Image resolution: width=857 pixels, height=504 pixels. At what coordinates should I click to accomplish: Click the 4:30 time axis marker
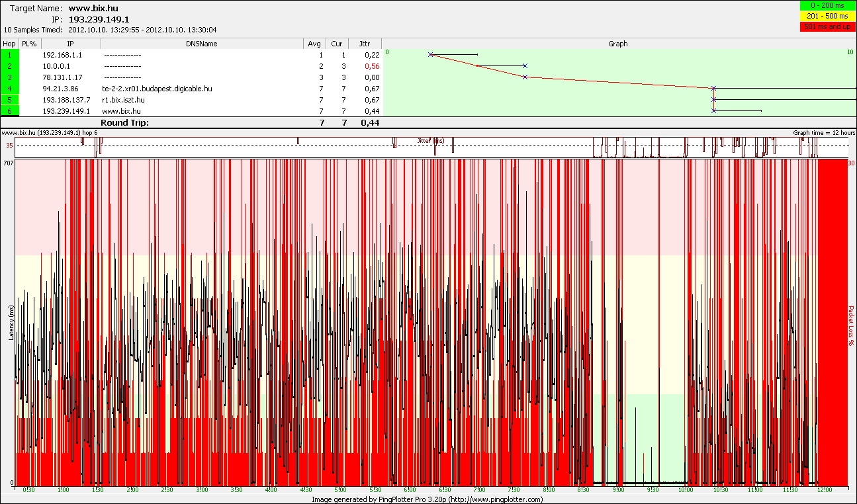[306, 490]
